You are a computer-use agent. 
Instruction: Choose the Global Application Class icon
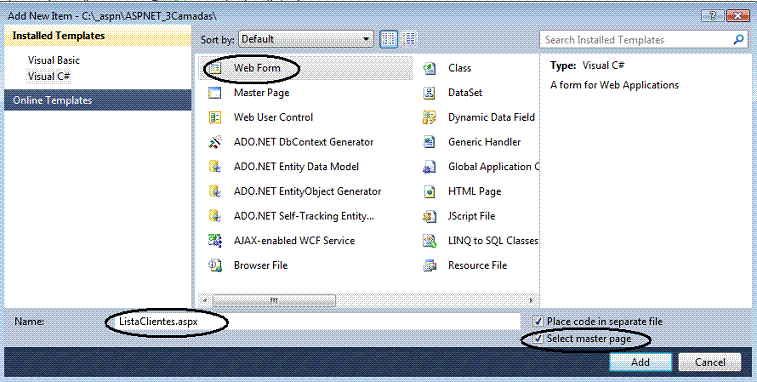[429, 167]
